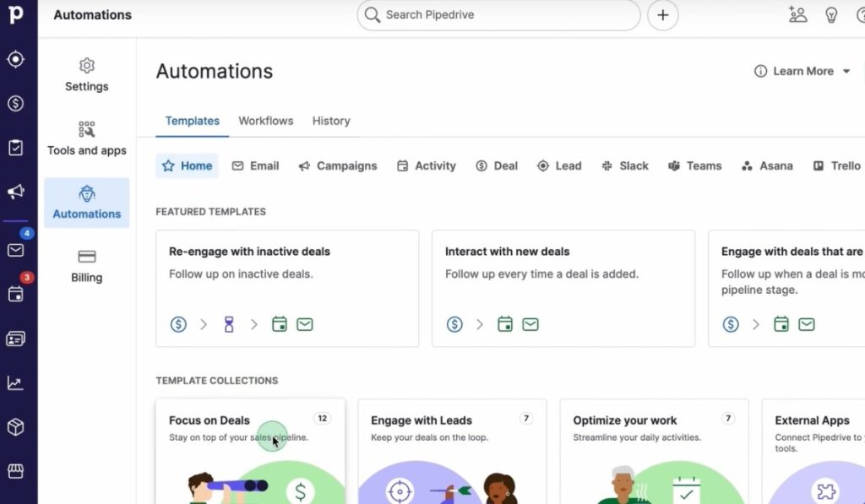Viewport: 865px width, 504px height.
Task: Open Engage with deals template card
Action: (x=786, y=289)
